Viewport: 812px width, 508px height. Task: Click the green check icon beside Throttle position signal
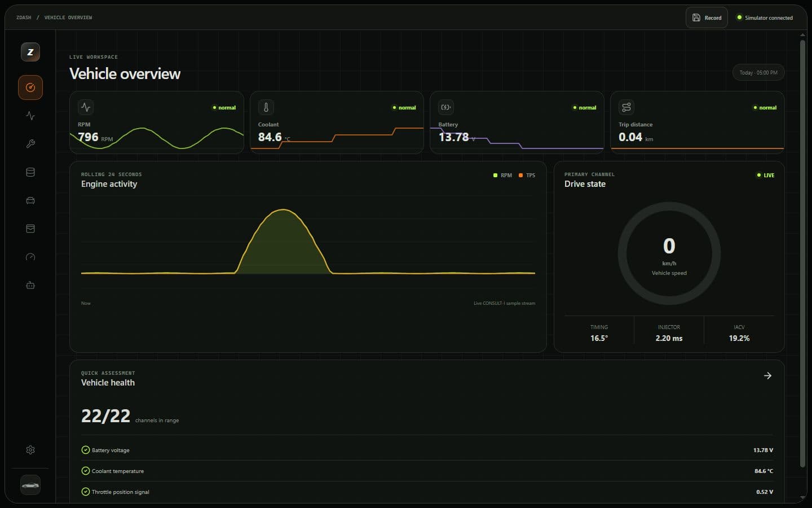click(86, 492)
